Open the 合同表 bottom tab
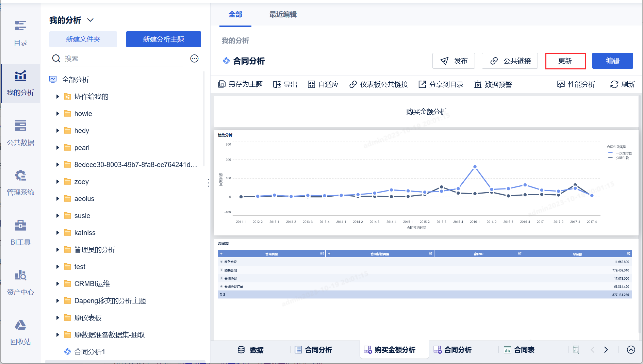The height and width of the screenshot is (364, 643). click(519, 350)
